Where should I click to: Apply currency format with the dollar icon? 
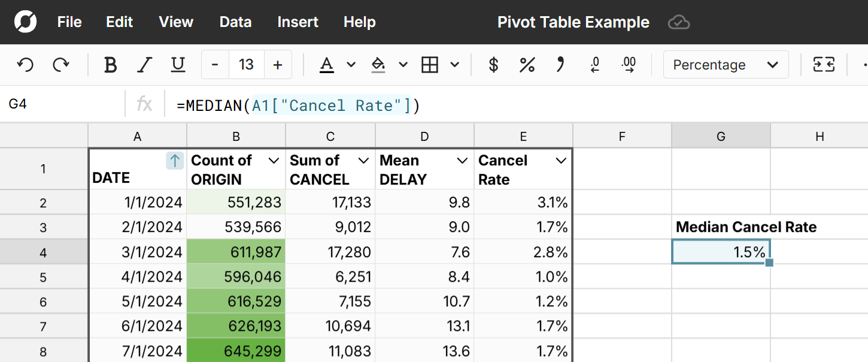493,65
